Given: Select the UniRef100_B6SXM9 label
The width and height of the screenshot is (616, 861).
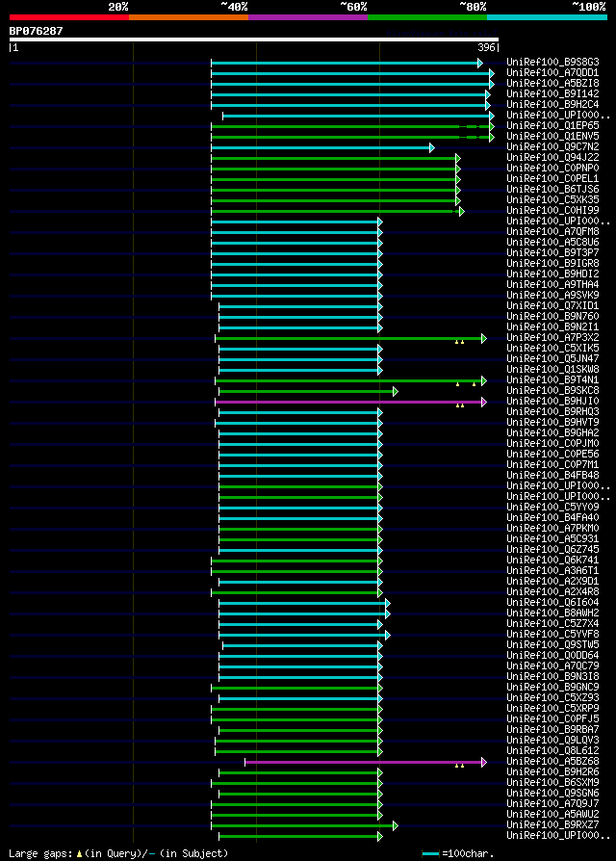Looking at the screenshot, I should pyautogui.click(x=552, y=782).
